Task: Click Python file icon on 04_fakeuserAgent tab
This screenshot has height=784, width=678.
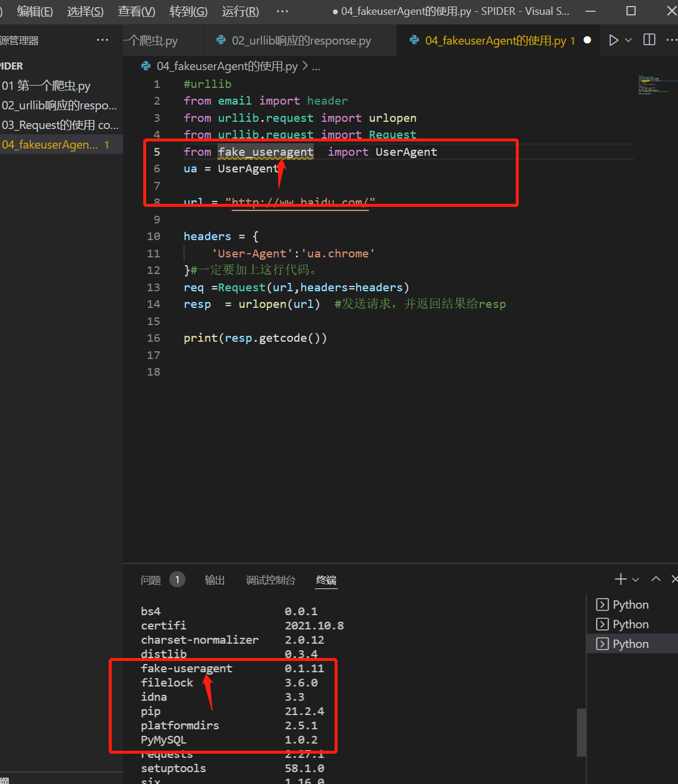Action: pyautogui.click(x=414, y=40)
